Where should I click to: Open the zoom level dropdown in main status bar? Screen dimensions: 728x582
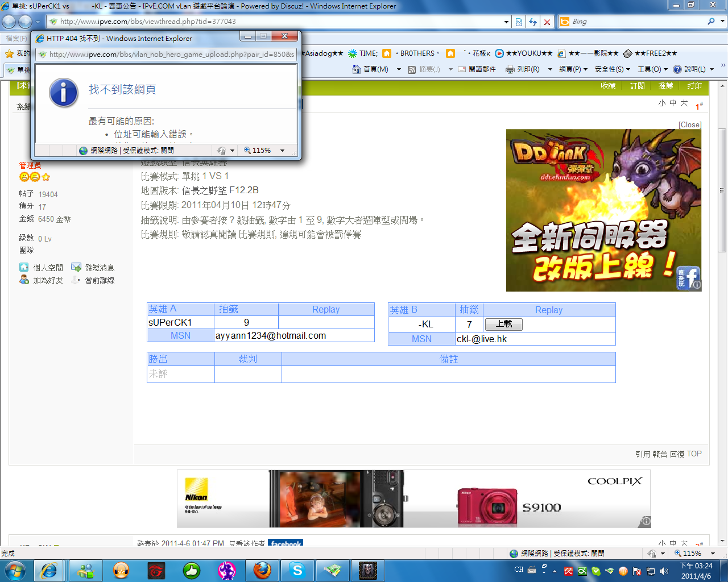coord(713,554)
